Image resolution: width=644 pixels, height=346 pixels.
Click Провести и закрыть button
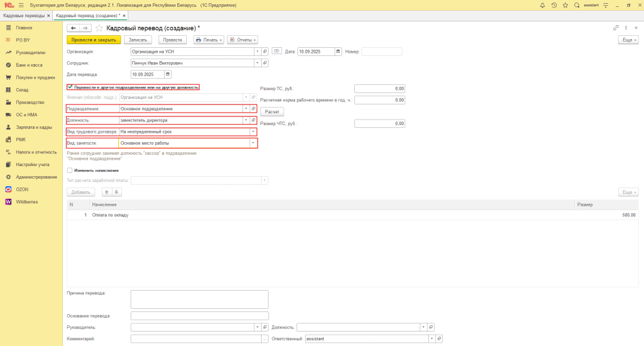(94, 40)
